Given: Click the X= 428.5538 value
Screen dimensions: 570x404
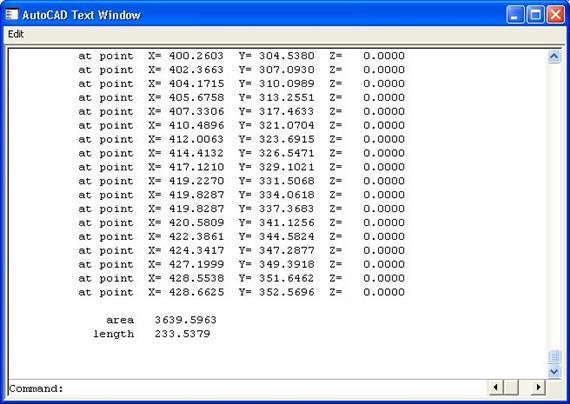Looking at the screenshot, I should 196,278.
